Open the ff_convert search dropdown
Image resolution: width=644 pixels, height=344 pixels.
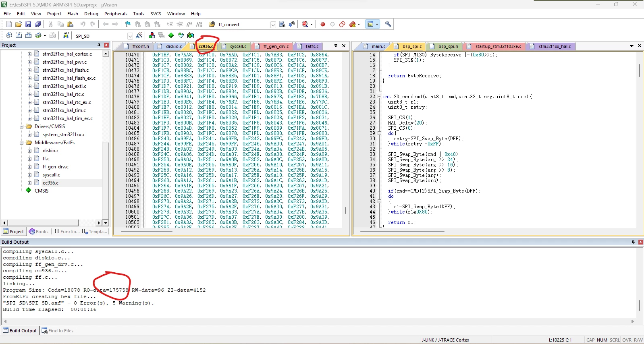click(273, 25)
